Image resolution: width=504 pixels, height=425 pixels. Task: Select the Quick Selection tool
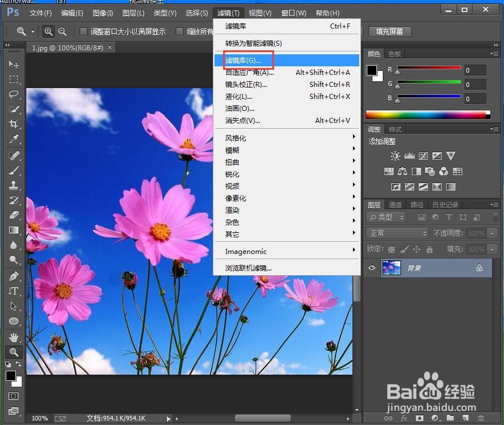[14, 109]
